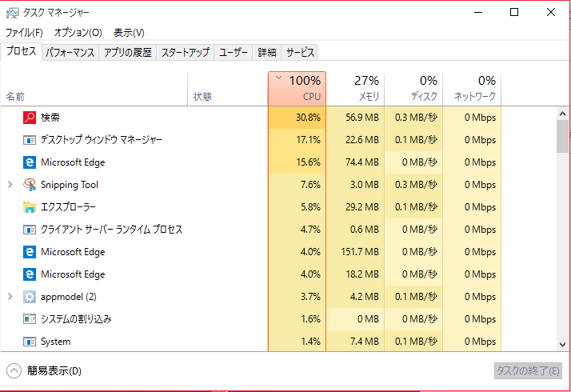Click the 22.6 MB memory value
571x392 pixels.
click(x=362, y=140)
